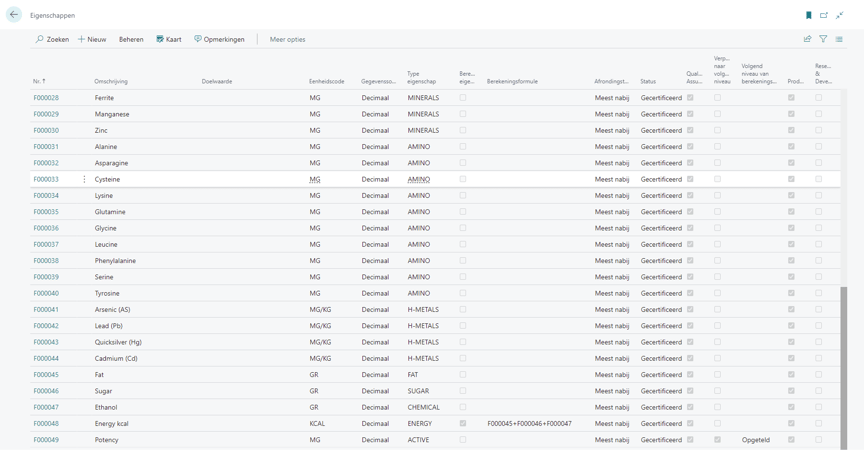Image resolution: width=864 pixels, height=457 pixels.
Task: Click the Gegevensso... column header
Action: click(378, 81)
